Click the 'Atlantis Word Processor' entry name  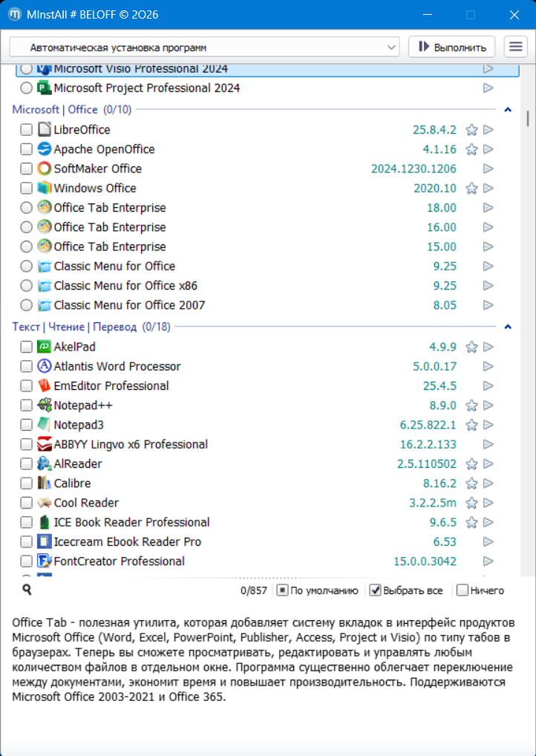coord(117,366)
